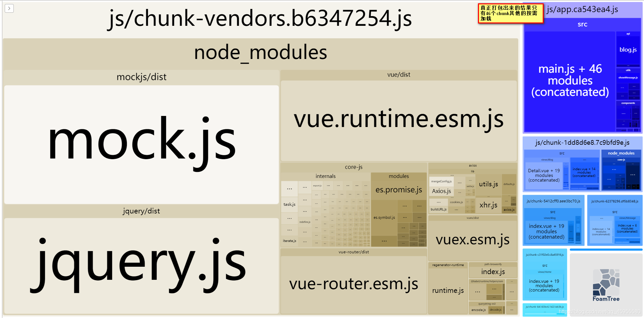Click the lowercase axios.js block
This screenshot has height=318, width=644.
tap(509, 210)
